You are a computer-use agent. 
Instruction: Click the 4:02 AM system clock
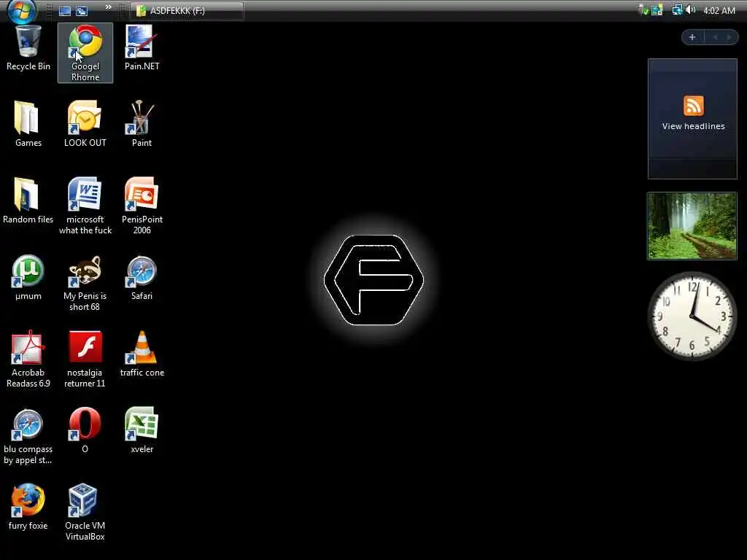(x=719, y=10)
